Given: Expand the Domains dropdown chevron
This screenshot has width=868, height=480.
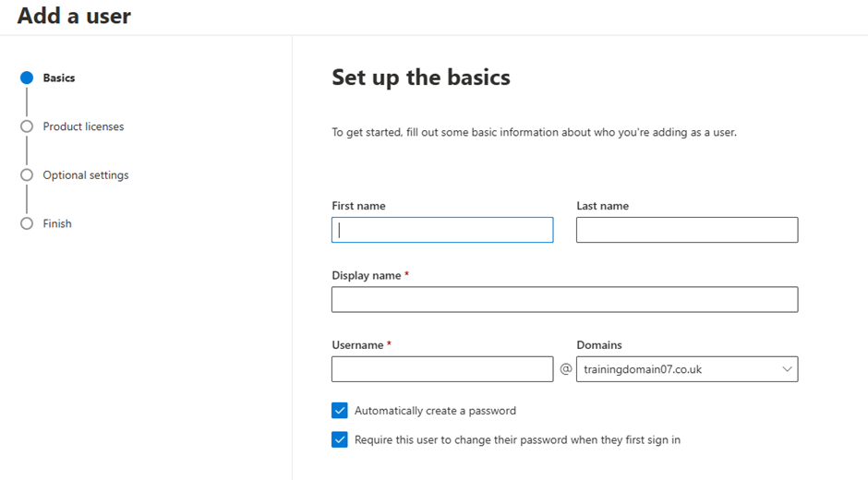Looking at the screenshot, I should (x=787, y=369).
